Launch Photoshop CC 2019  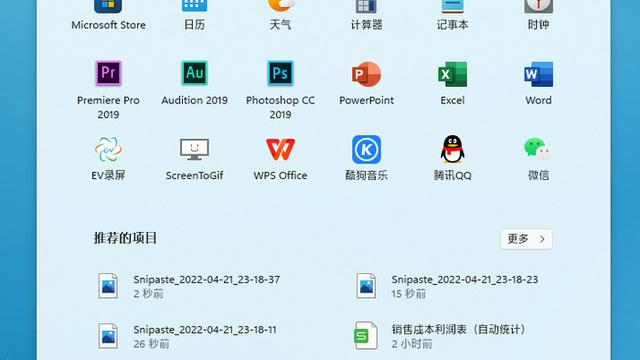tap(280, 90)
